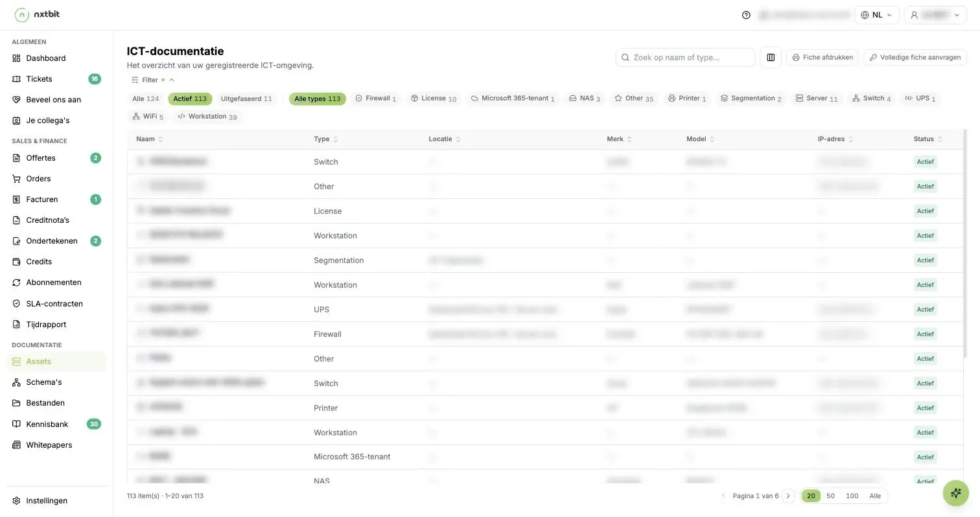Image resolution: width=980 pixels, height=517 pixels.
Task: Show 50 items per page
Action: [830, 496]
